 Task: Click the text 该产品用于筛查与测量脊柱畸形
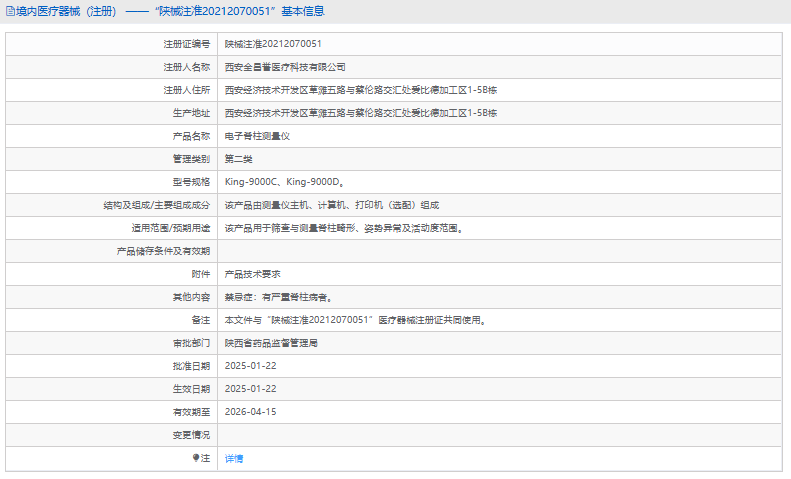pyautogui.click(x=290, y=228)
